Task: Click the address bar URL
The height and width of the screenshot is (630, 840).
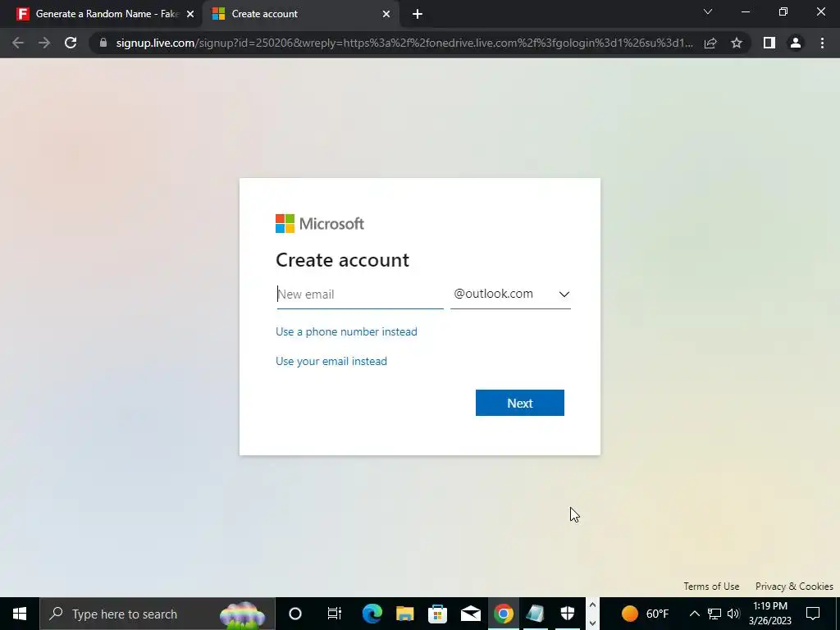Action: 404,43
